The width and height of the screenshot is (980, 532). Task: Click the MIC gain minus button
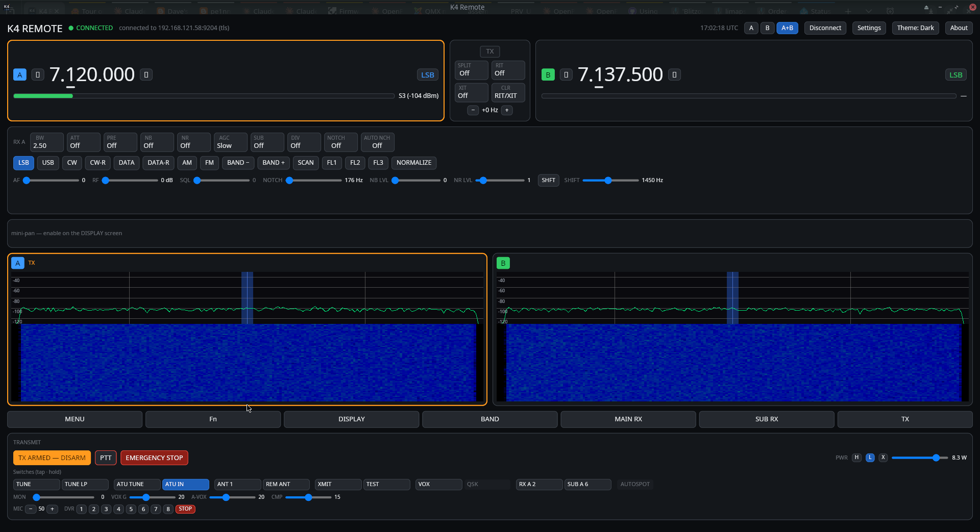pyautogui.click(x=31, y=509)
